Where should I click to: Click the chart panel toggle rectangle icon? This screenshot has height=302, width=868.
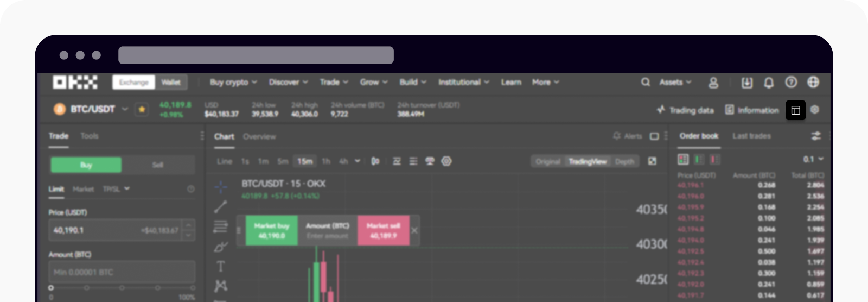(x=654, y=136)
